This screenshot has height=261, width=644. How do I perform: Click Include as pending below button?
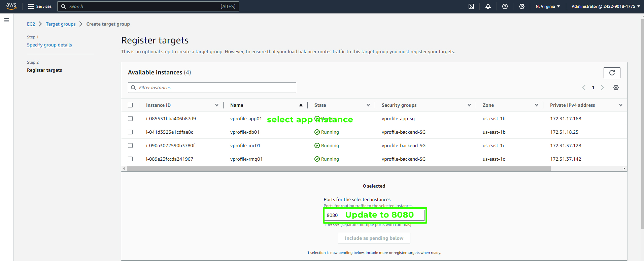[x=374, y=238]
